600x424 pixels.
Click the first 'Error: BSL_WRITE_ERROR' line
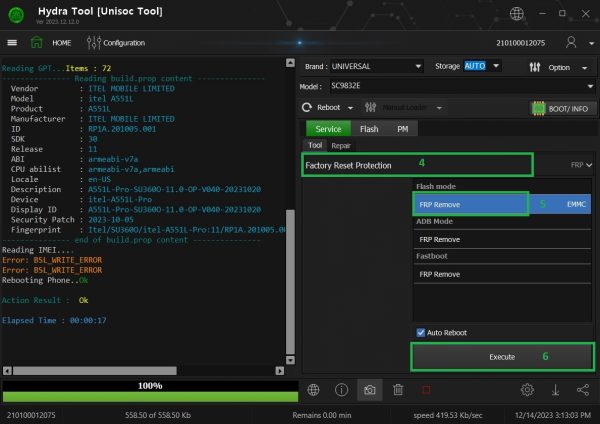pyautogui.click(x=52, y=260)
